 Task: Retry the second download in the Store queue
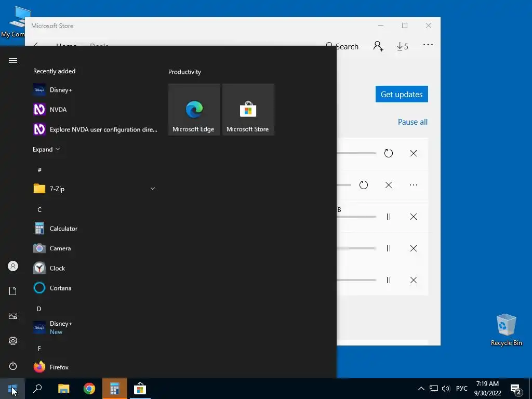tap(363, 185)
